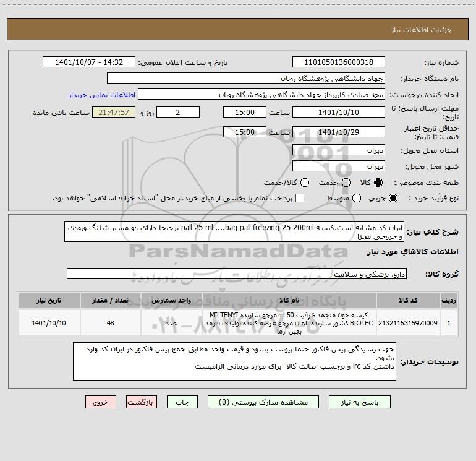Click the مشاهده مدارک پیوستی button
Image resolution: width=476 pixels, height=461 pixels.
[263, 402]
